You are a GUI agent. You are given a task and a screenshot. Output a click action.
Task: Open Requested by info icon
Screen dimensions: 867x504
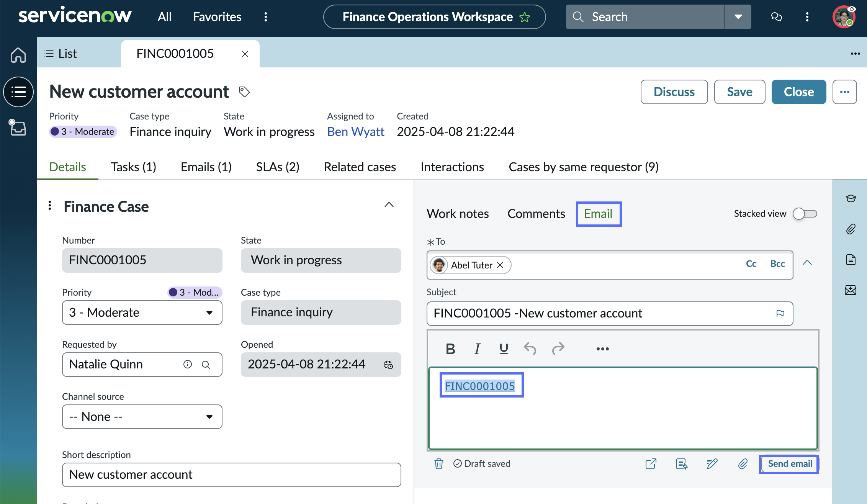[188, 364]
